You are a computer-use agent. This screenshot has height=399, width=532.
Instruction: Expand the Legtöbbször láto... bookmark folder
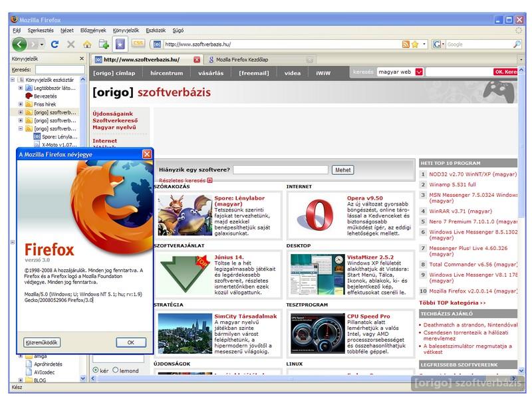click(21, 88)
